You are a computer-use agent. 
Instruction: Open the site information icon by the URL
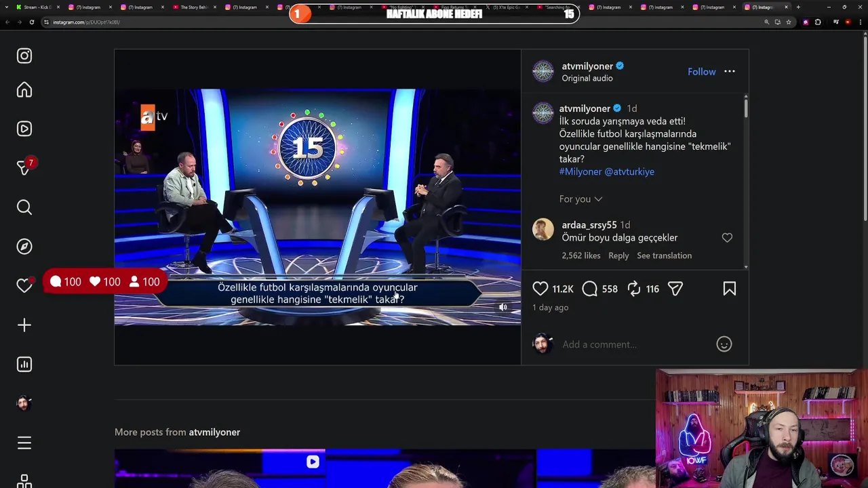pos(46,22)
